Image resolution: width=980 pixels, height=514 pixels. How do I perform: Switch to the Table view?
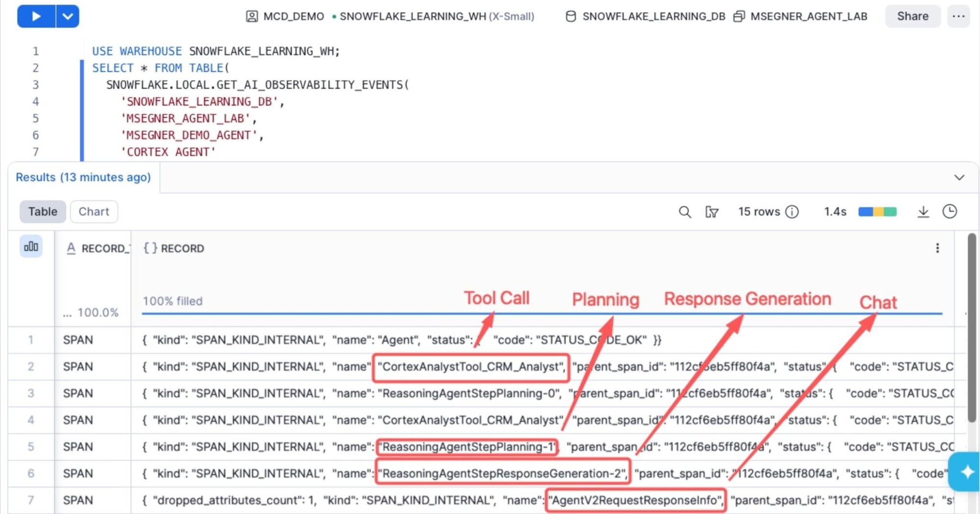[x=43, y=212]
